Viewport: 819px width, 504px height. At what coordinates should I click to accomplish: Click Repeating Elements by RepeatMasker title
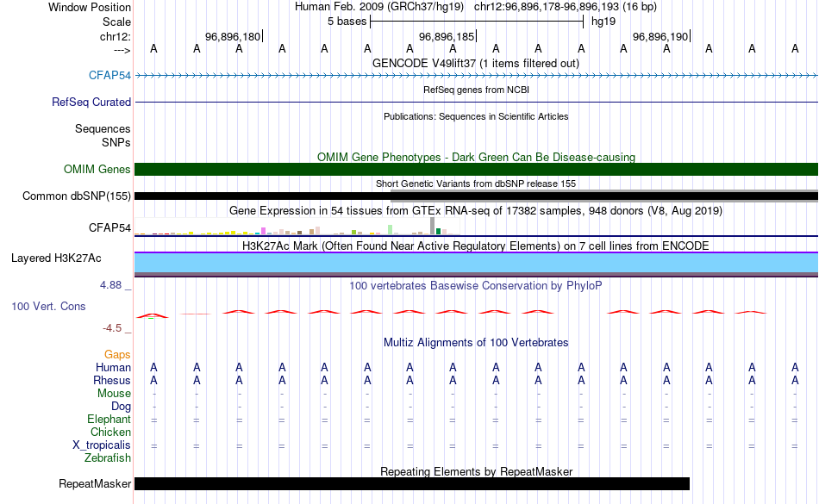pyautogui.click(x=477, y=471)
